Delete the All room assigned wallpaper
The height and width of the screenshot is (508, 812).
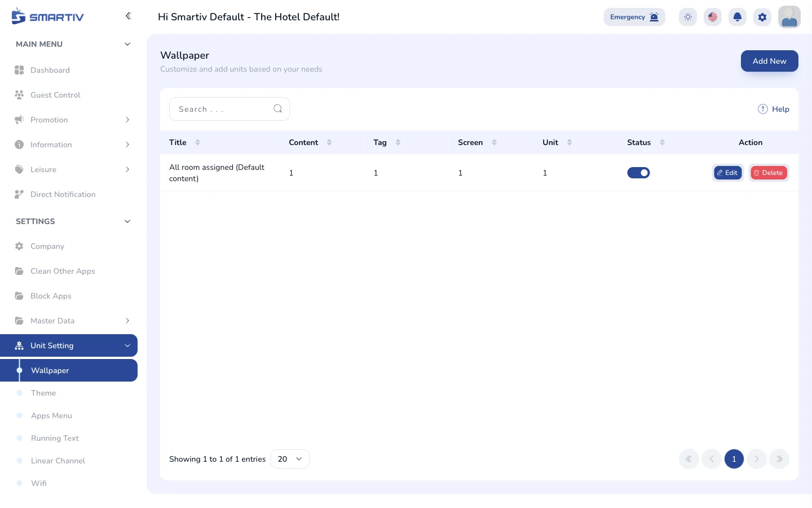coord(769,173)
